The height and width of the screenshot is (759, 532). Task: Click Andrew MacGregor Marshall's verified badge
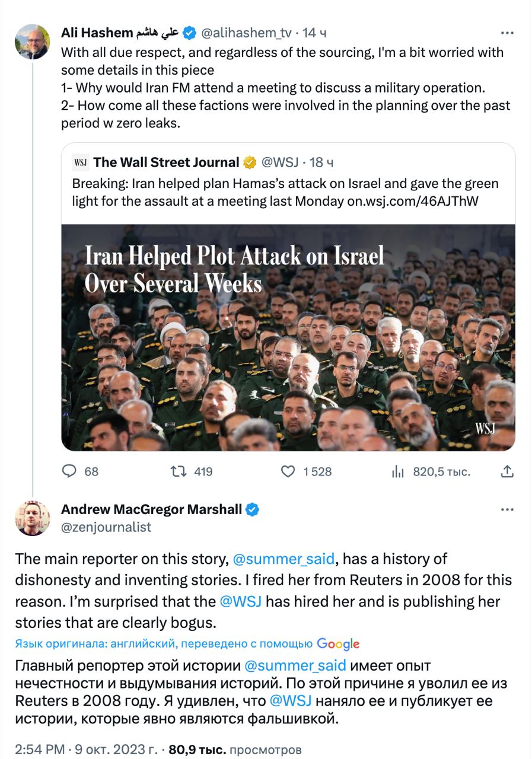click(x=253, y=509)
